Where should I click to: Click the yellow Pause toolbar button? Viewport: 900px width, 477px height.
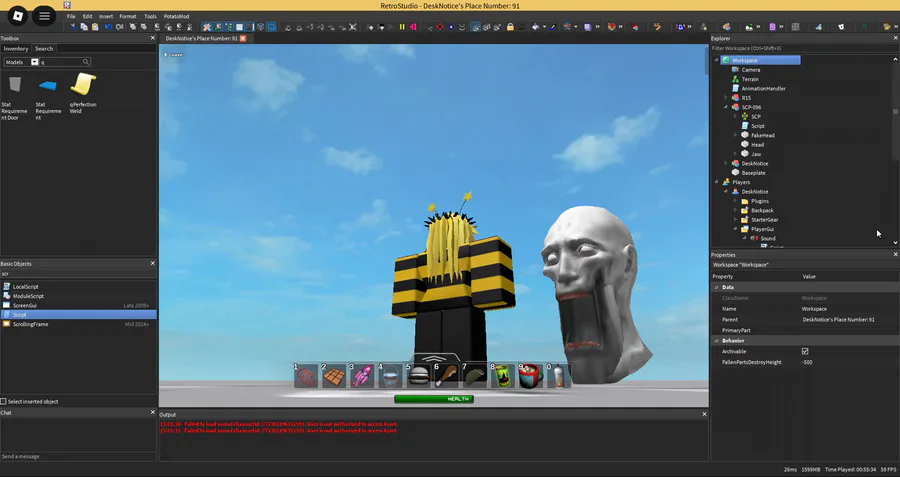click(x=402, y=26)
